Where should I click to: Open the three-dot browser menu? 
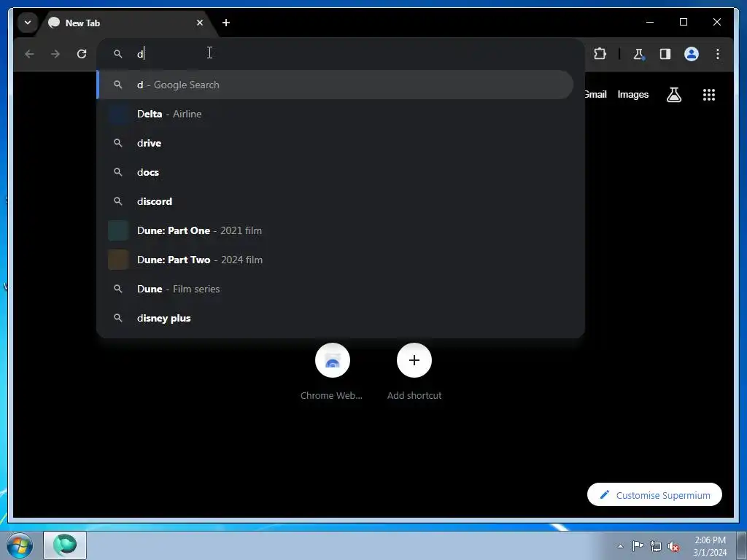[x=718, y=54]
